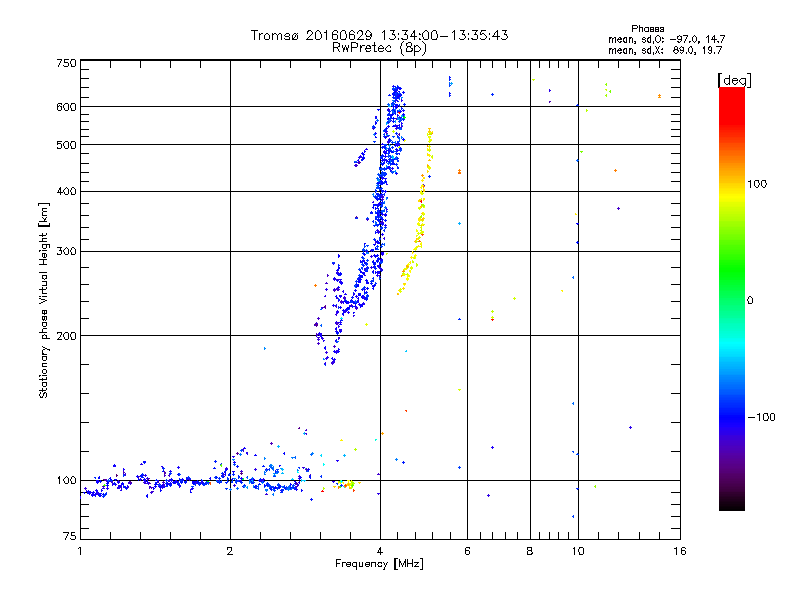This screenshot has width=800, height=600.
Task: Click the '400' y-axis tick label
Action: pyautogui.click(x=66, y=191)
